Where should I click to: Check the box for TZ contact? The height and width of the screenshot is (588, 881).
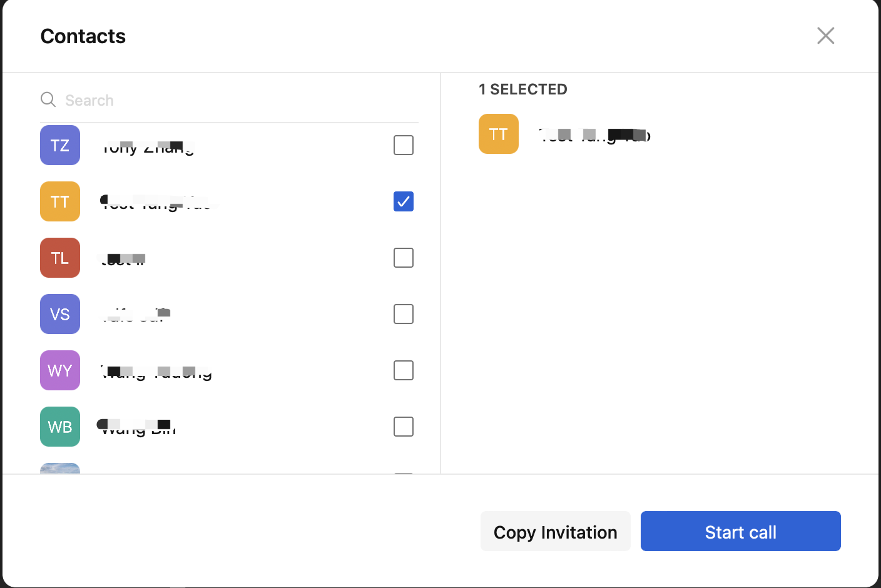pyautogui.click(x=404, y=145)
